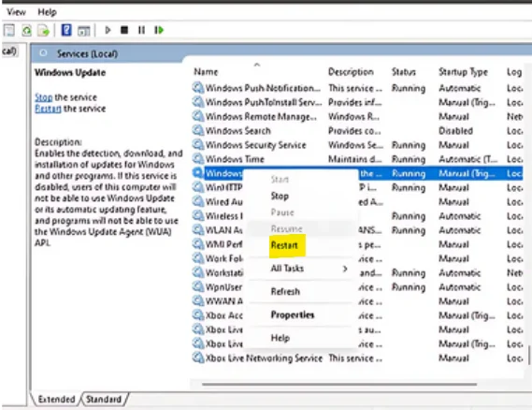Screen dimensions: 532x410
Task: Click the Properties pane toolbar icon
Action: 83,31
